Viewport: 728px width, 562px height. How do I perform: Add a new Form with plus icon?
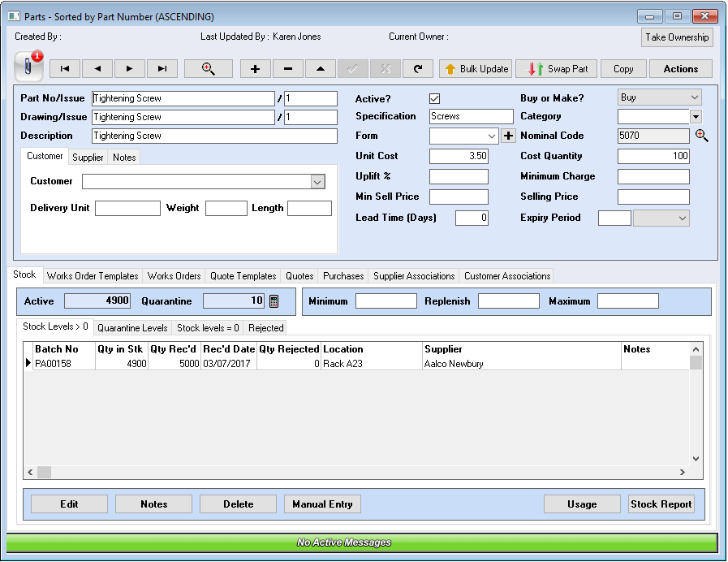click(x=509, y=136)
